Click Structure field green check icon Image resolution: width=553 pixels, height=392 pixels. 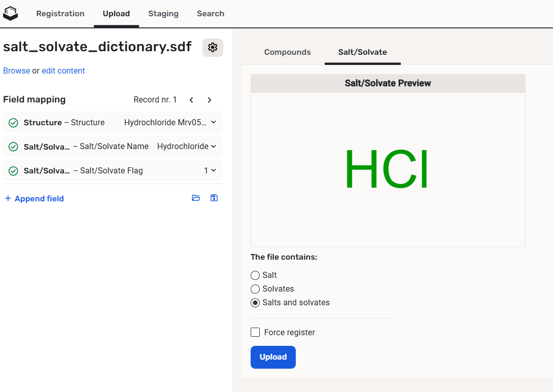[14, 123]
